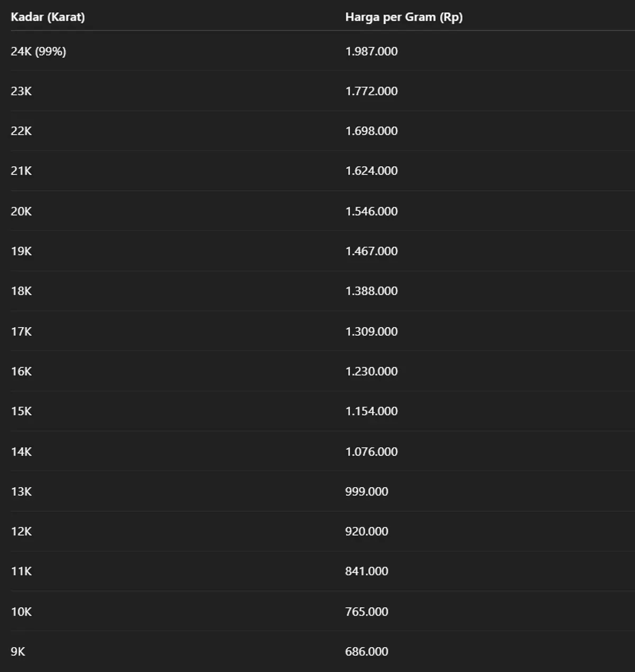
Task: Click the 920.000 price for 12K
Action: 367,531
